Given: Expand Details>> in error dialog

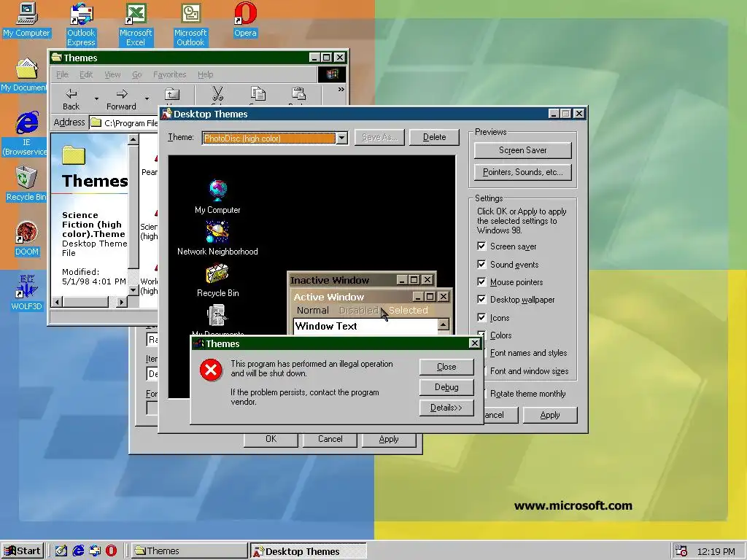Looking at the screenshot, I should [446, 408].
